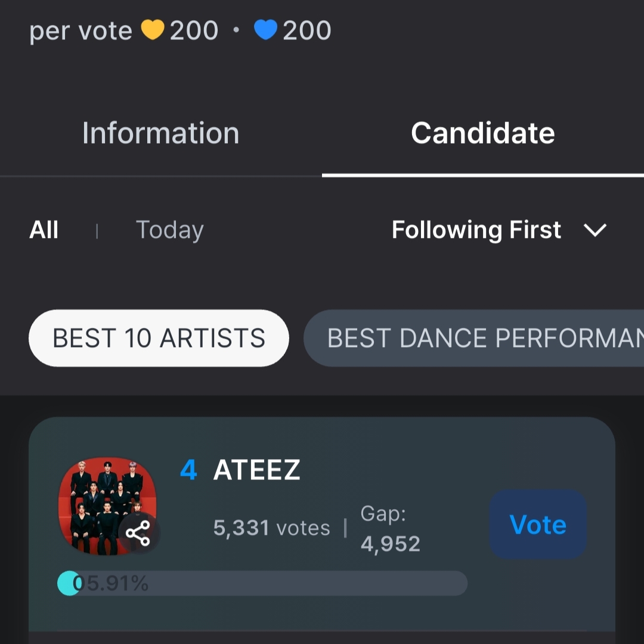Switch the vote view to Today

(x=170, y=230)
